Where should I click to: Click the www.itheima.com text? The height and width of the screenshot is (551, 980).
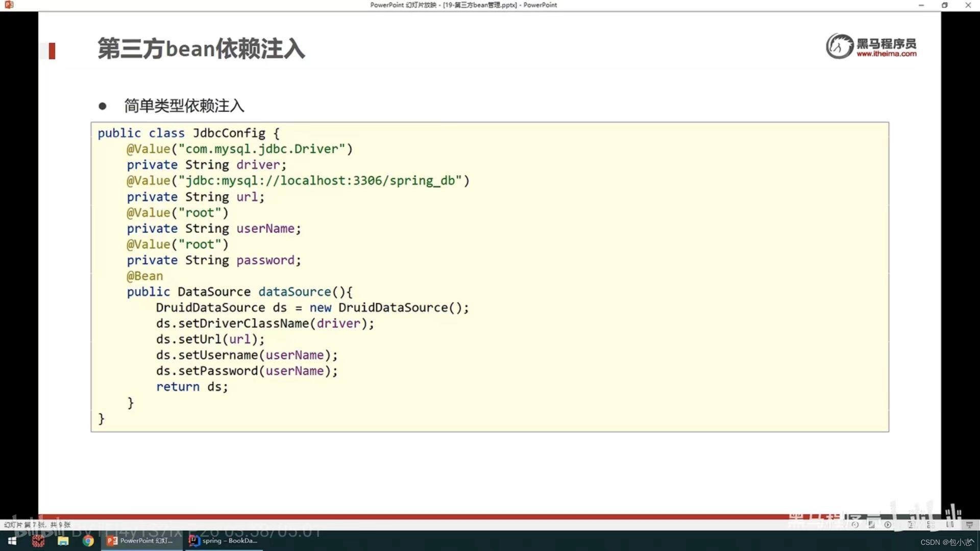[x=887, y=54]
